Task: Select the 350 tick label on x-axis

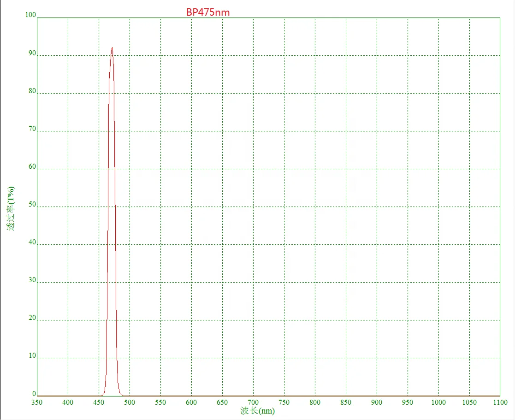Action: [x=37, y=402]
